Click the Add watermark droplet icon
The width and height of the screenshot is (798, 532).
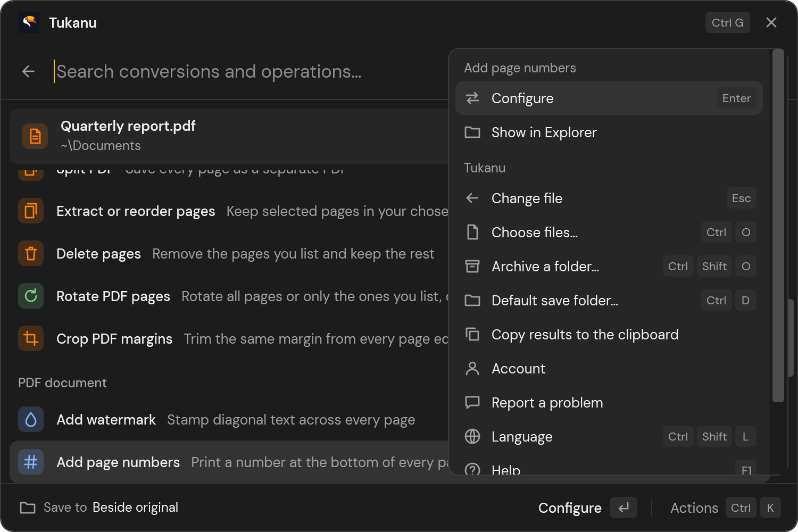[31, 419]
